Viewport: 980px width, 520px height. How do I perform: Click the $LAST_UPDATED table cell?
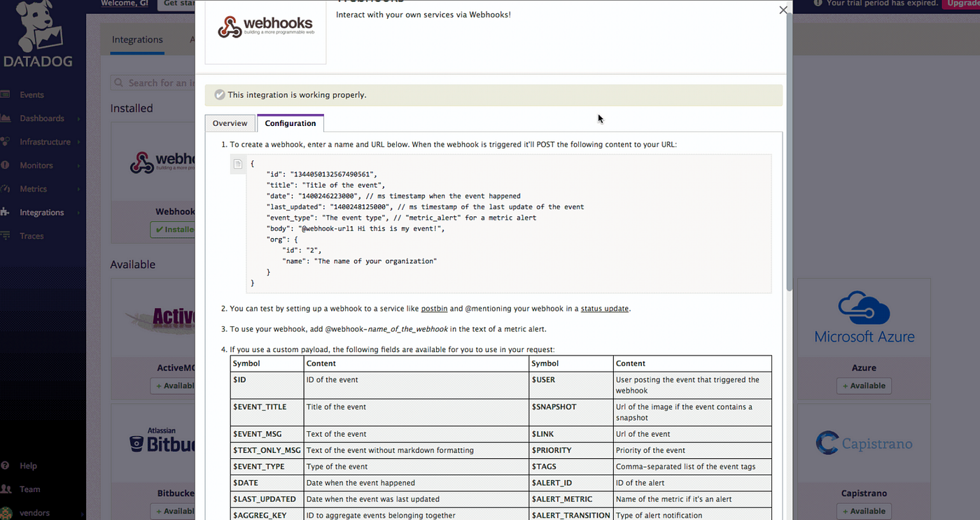[x=267, y=499]
